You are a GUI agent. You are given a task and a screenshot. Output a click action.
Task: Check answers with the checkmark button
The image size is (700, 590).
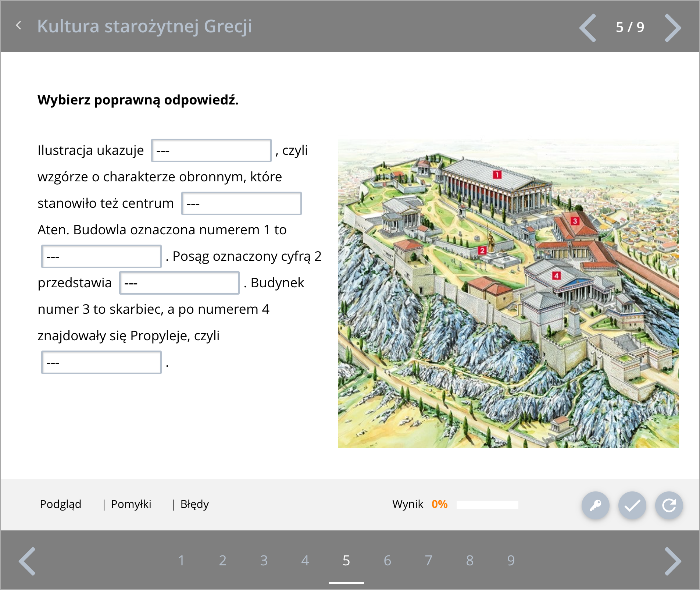tap(632, 505)
